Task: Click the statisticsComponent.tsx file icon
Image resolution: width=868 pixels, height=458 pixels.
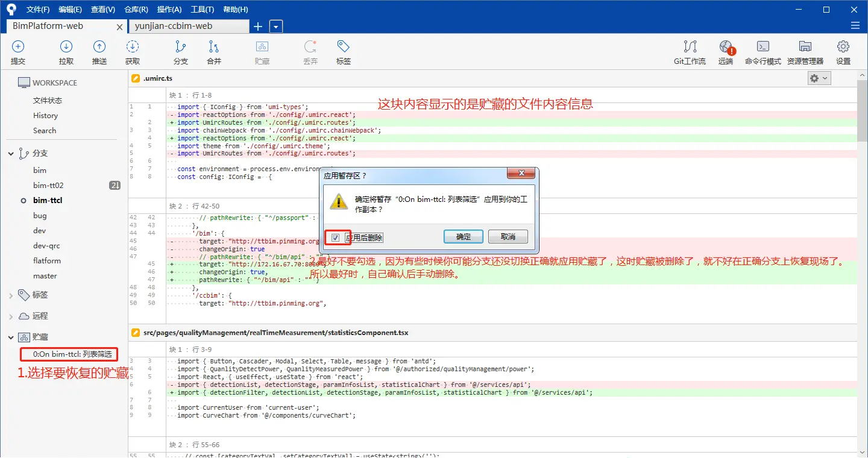Action: (136, 332)
